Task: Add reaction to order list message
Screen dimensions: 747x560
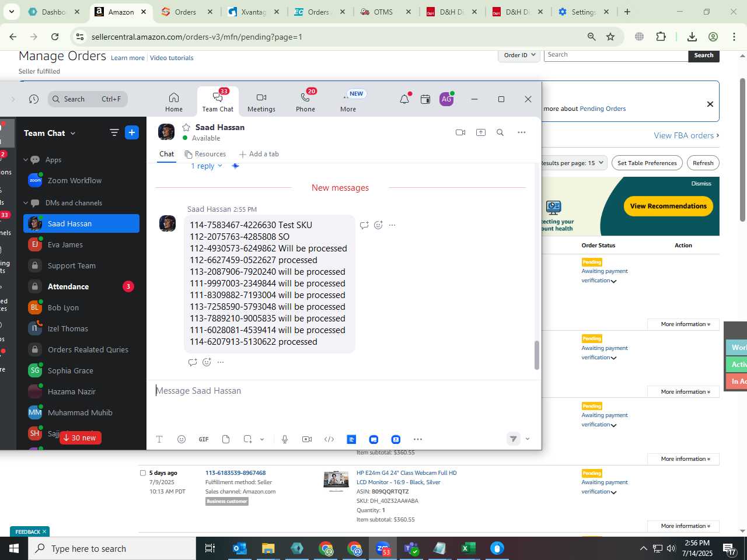Action: 378,225
